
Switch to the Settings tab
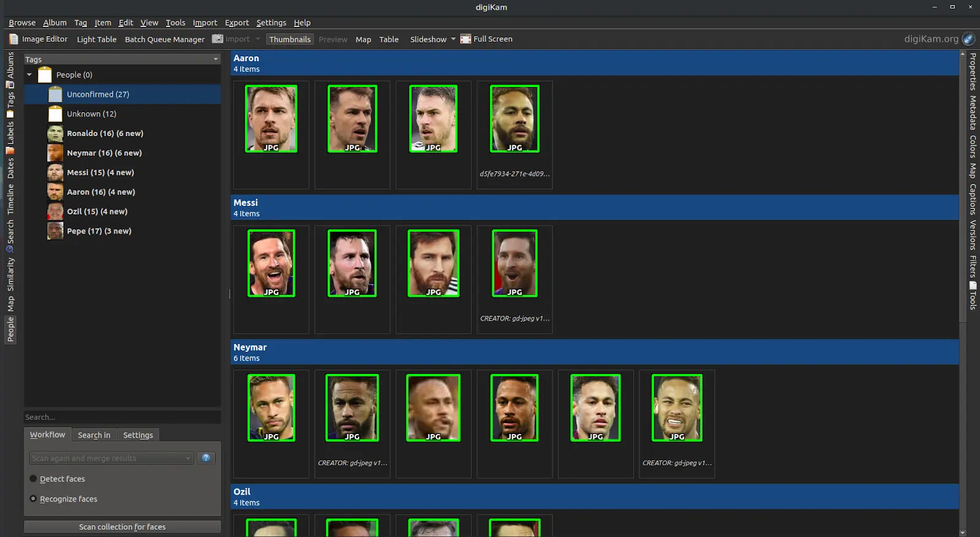point(138,435)
